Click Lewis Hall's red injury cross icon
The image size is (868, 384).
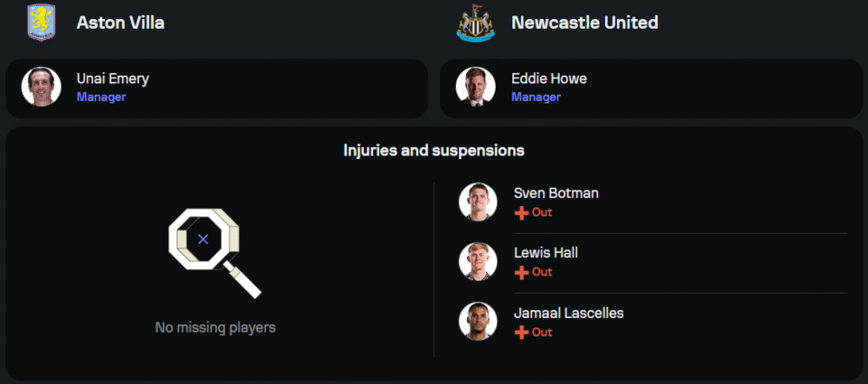click(x=521, y=273)
